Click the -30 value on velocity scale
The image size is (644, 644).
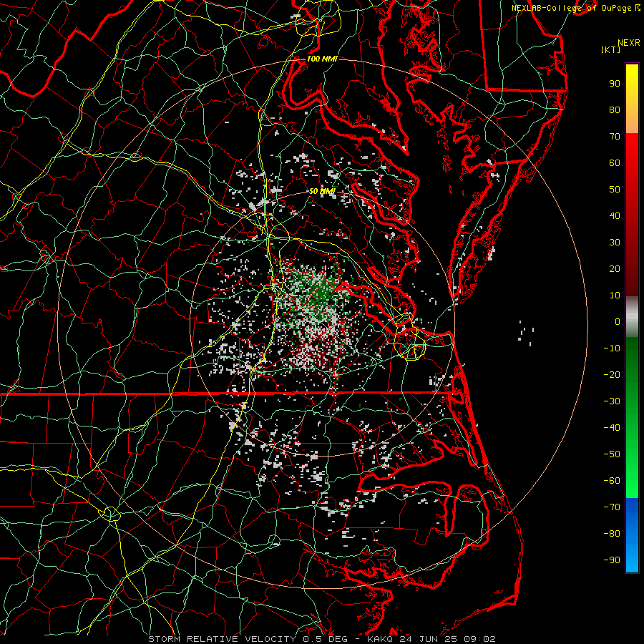click(612, 401)
